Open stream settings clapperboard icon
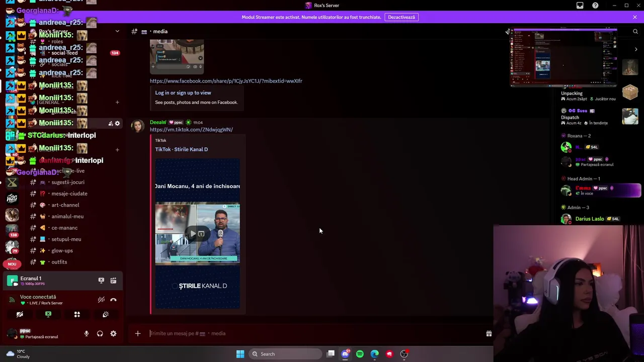The image size is (644, 362). tap(113, 281)
